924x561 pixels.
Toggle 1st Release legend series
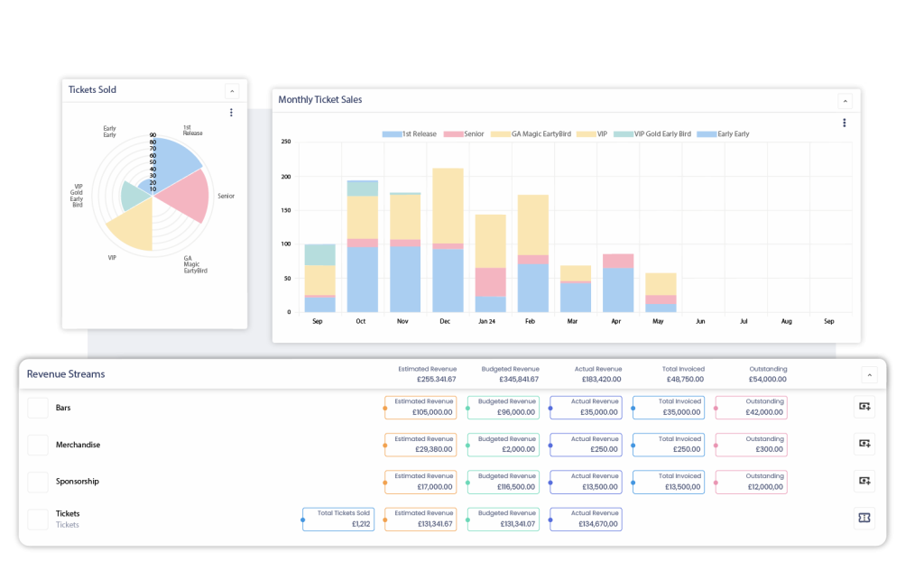pos(409,134)
